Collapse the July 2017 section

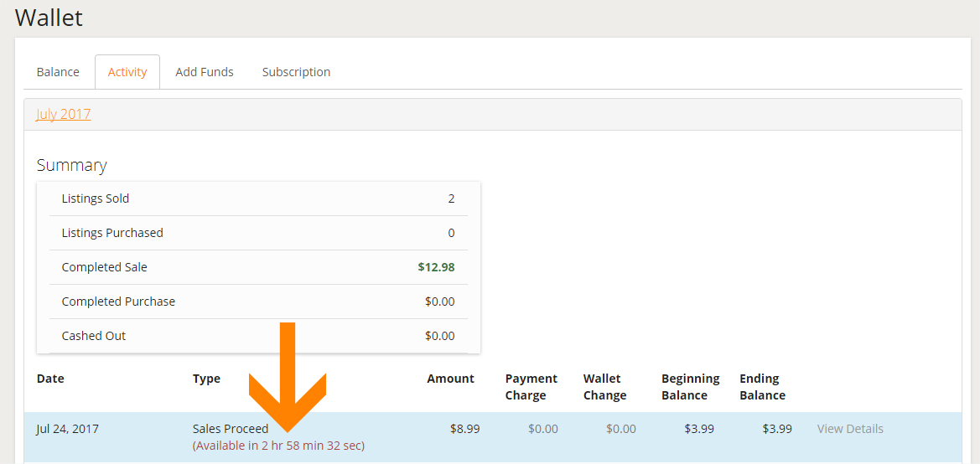(x=64, y=114)
